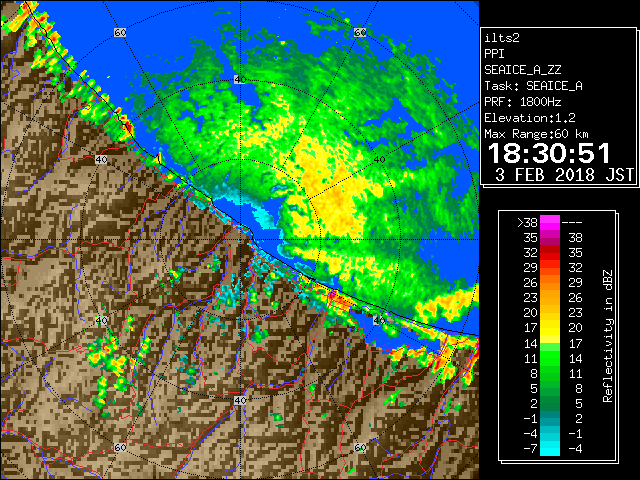Select the "PPI" scan type label
Image resolution: width=640 pixels, height=480 pixels.
coord(494,54)
